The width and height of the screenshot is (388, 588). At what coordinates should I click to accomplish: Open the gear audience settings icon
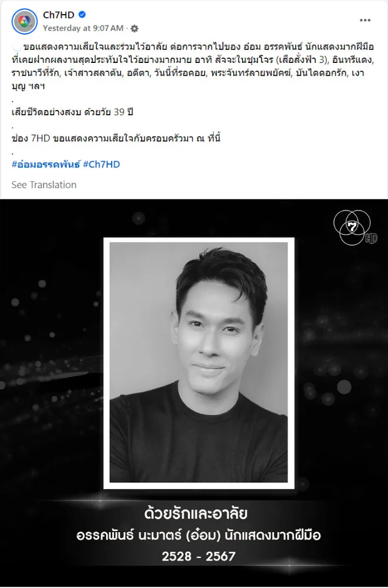coord(135,28)
